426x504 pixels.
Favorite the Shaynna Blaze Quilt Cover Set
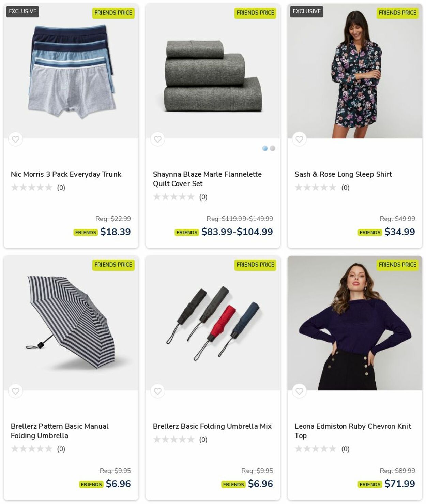coord(157,139)
